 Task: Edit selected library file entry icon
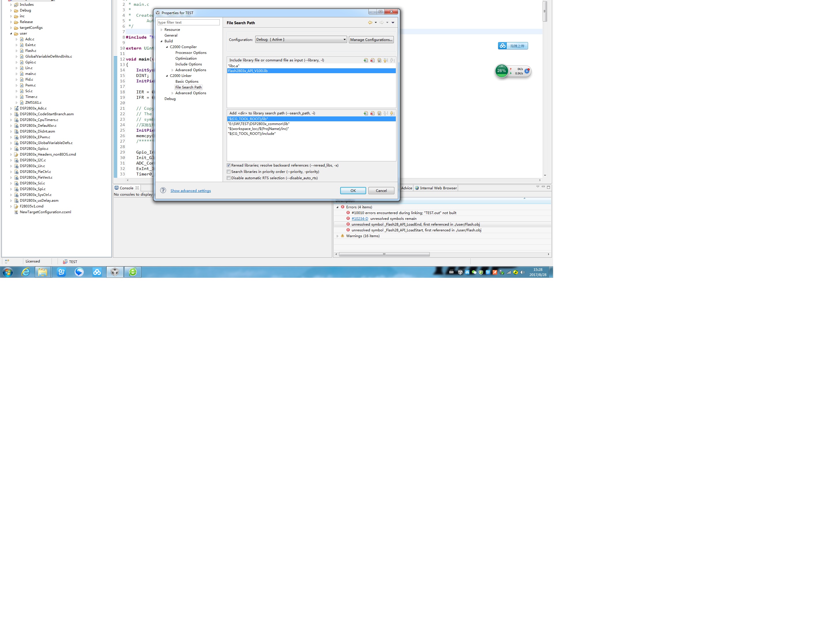tap(379, 60)
